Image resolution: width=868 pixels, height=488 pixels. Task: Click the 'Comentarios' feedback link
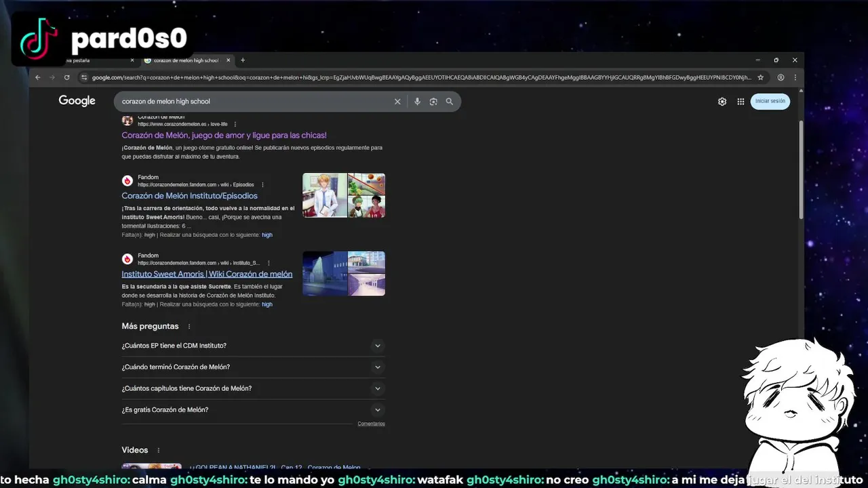371,424
